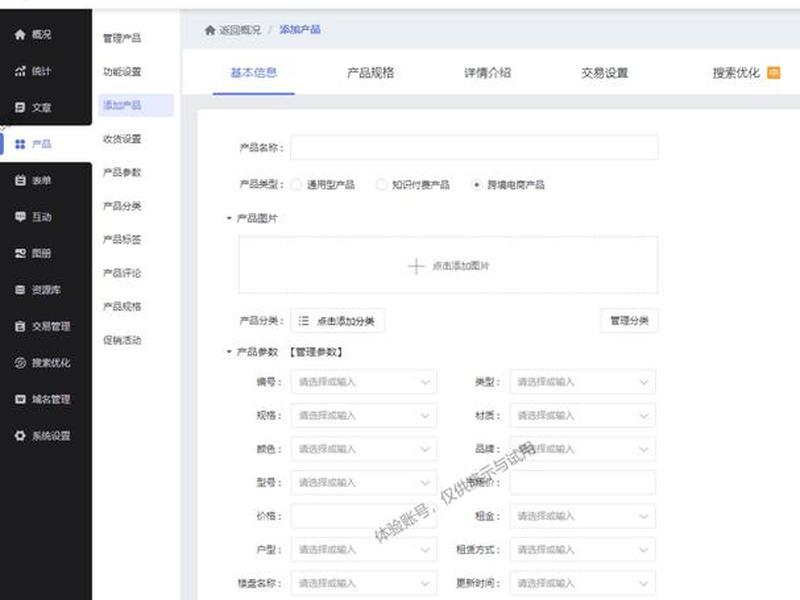Switch to the 交易设置 tab
Screen dimensions: 800x600
click(605, 72)
